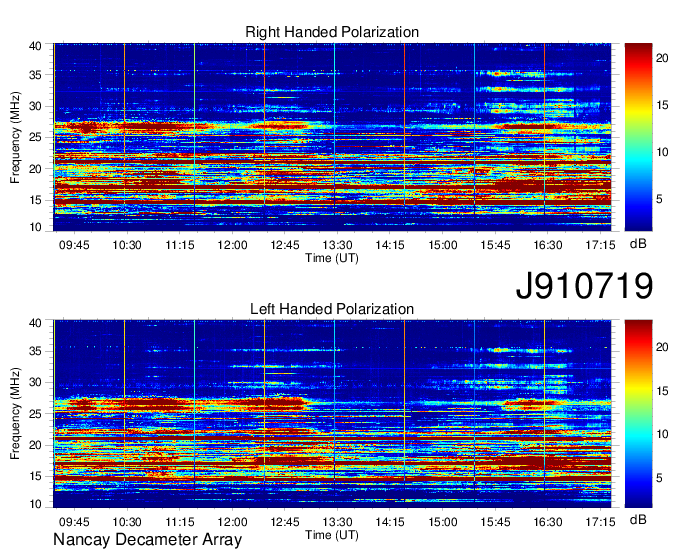Click the 15:45 tick on Right Handed plot
The height and width of the screenshot is (552, 680).
(x=495, y=245)
